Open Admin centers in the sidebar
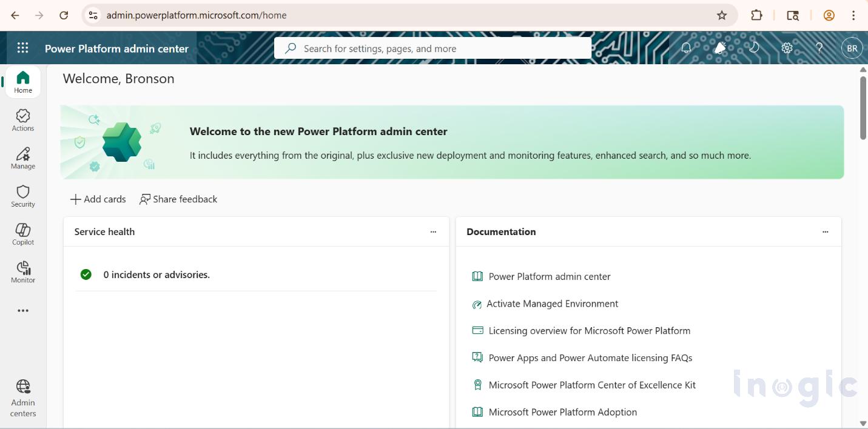868x429 pixels. 23,398
